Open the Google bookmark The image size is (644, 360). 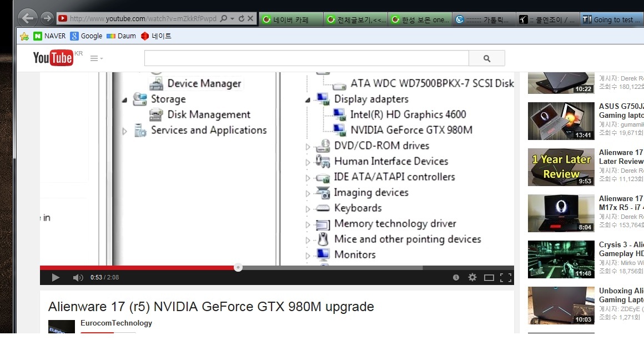click(x=86, y=36)
